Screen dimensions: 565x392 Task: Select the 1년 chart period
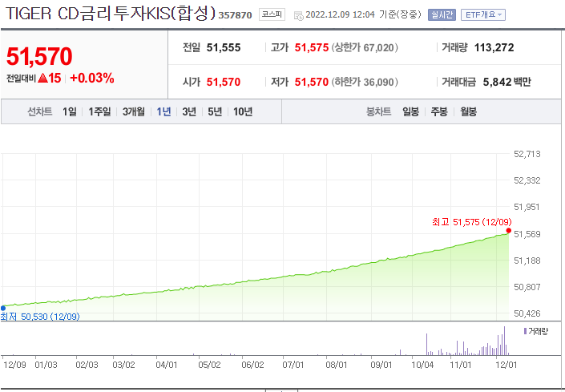[163, 111]
